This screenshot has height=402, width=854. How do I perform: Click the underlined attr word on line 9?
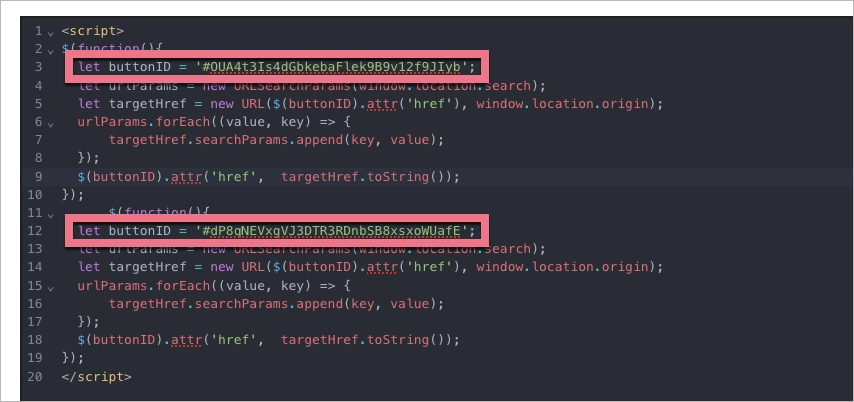(186, 176)
